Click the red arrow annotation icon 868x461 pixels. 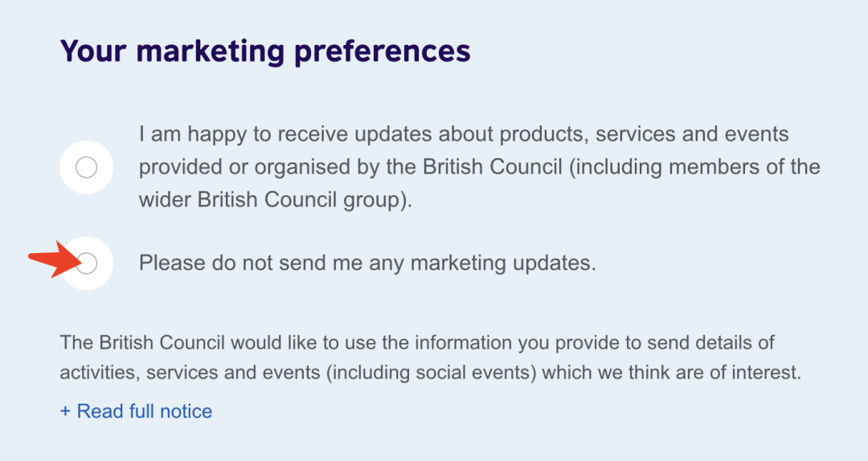(x=55, y=259)
